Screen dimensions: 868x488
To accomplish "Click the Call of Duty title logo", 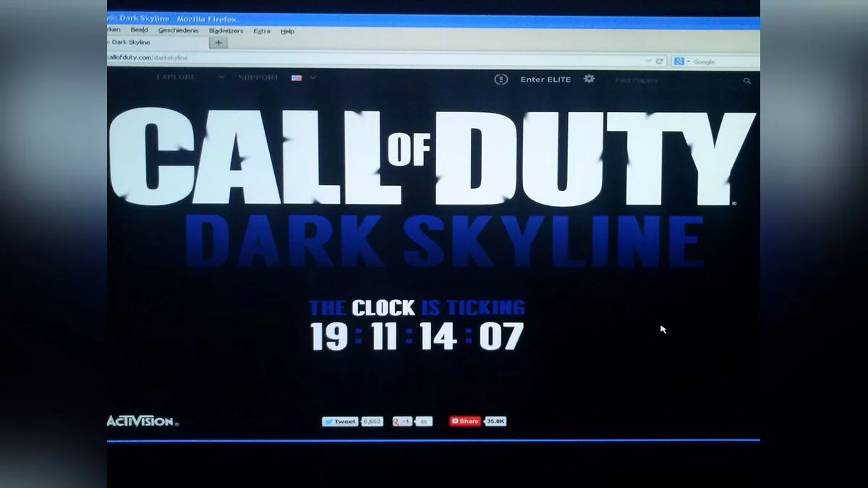I will click(433, 157).
